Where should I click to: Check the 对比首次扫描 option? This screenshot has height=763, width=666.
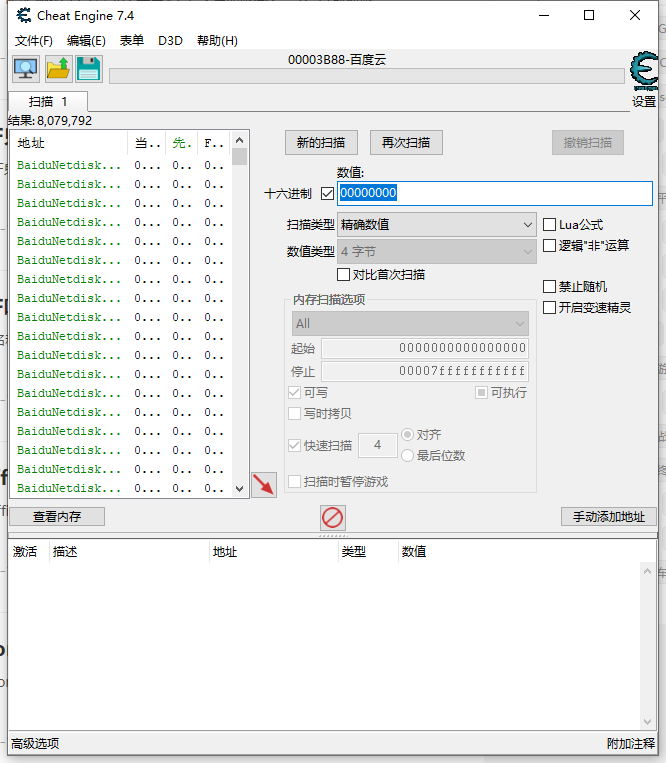(343, 274)
